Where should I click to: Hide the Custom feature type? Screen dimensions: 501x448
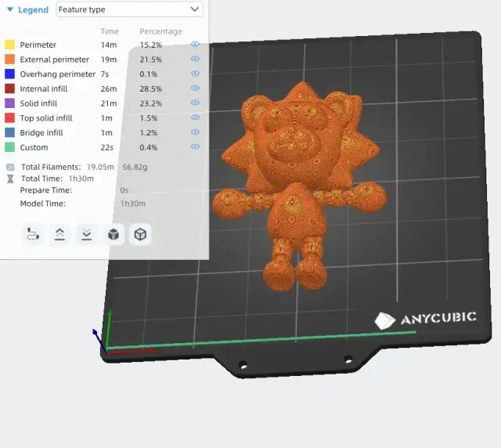[195, 146]
